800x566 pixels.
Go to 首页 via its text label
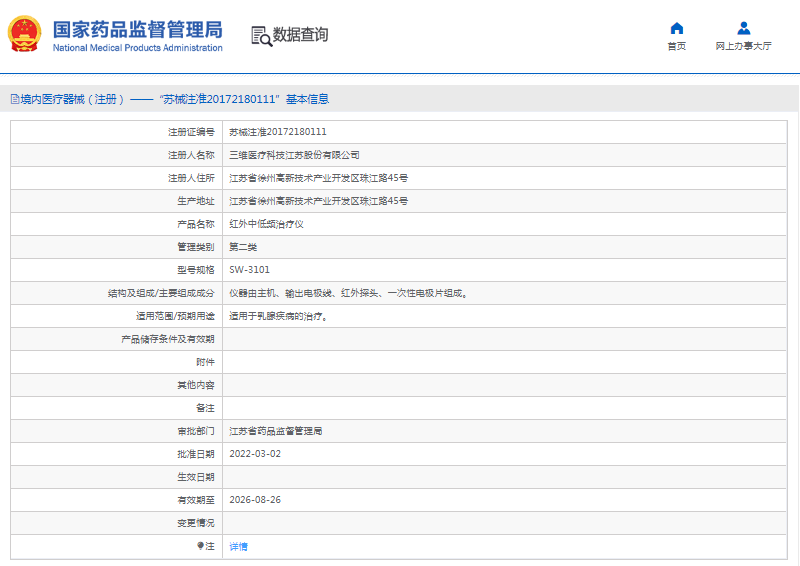point(677,46)
